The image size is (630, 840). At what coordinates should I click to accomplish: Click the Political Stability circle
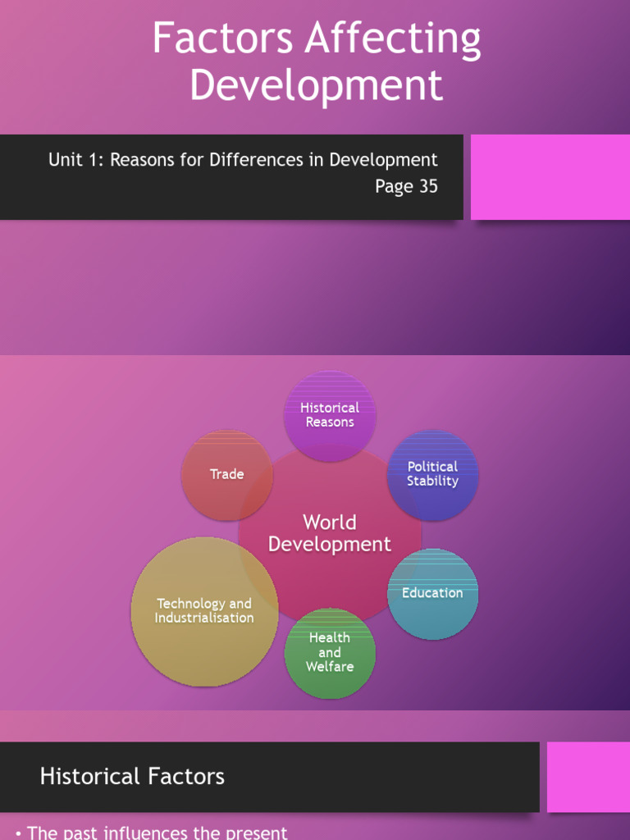[x=432, y=475]
